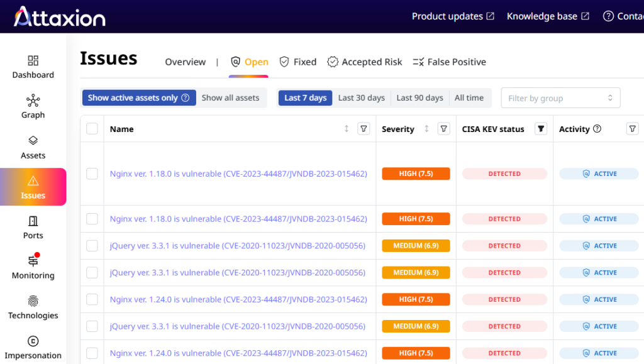Open the Assets section

[33, 146]
